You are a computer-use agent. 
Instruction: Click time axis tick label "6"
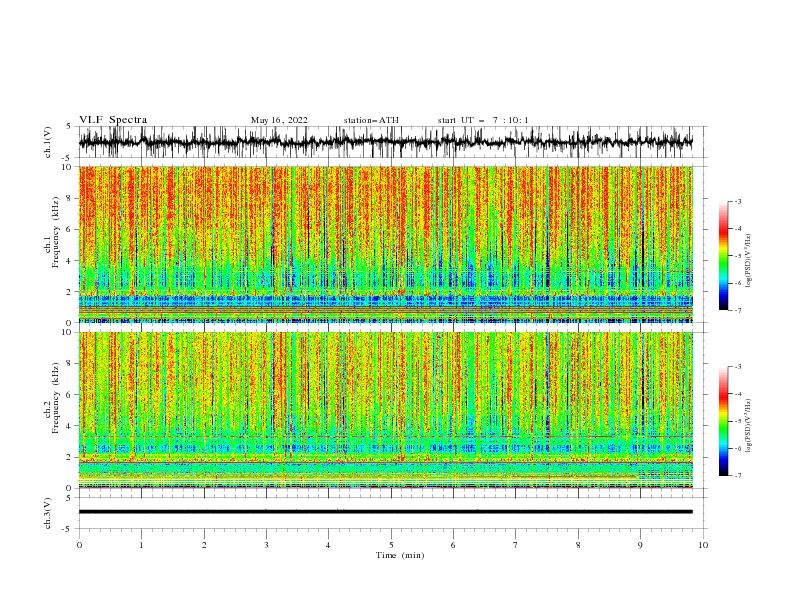point(453,545)
